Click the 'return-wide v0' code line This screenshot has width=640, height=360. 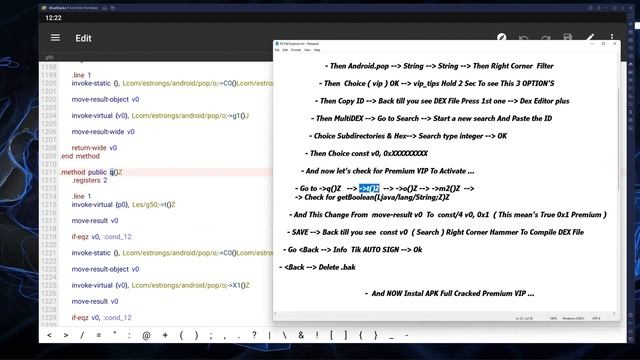click(94, 148)
